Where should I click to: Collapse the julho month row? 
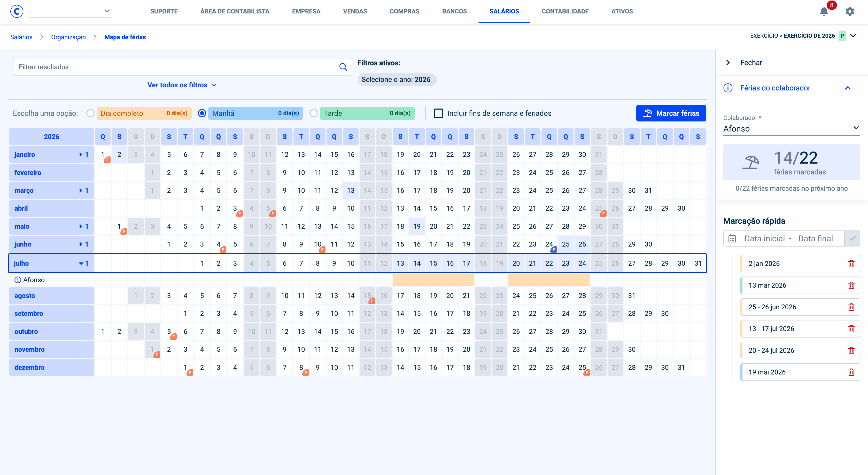tap(81, 263)
